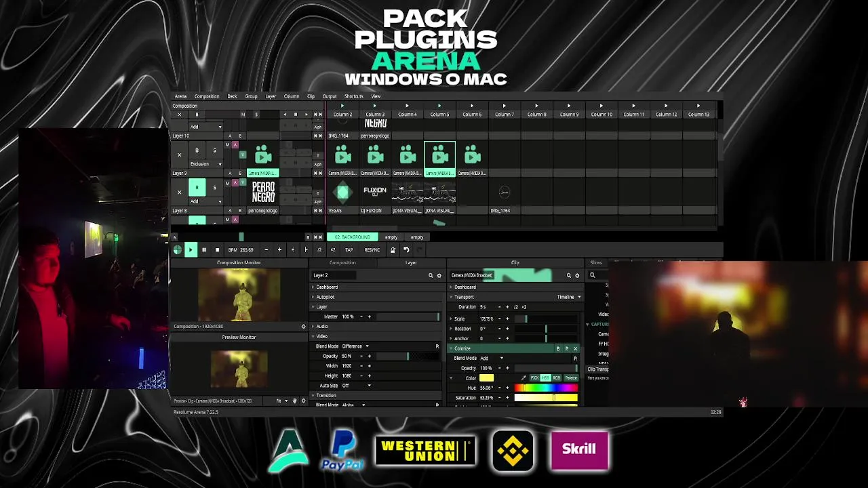
Task: Pick color with Colorize eyedropper
Action: pos(524,378)
